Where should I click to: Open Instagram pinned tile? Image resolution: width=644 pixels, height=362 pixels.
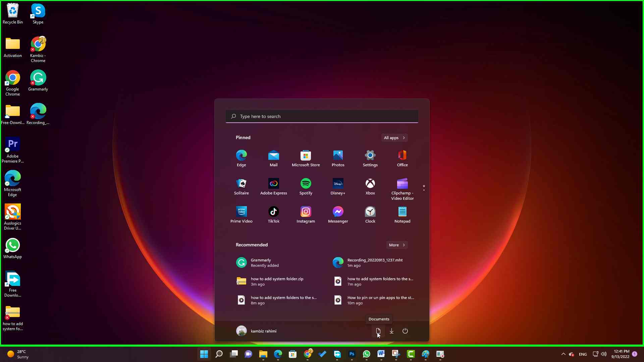306,215
